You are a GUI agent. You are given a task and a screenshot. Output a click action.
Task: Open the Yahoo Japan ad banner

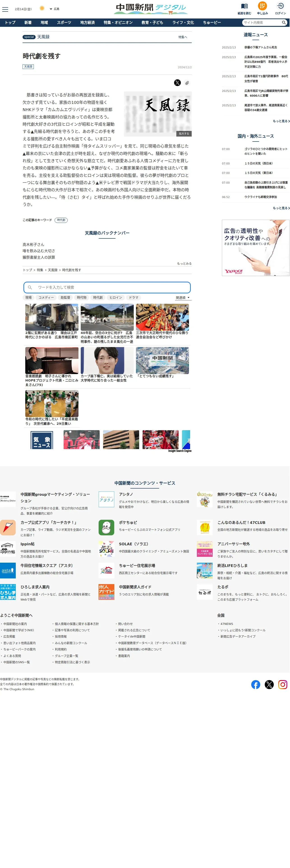coord(255,248)
